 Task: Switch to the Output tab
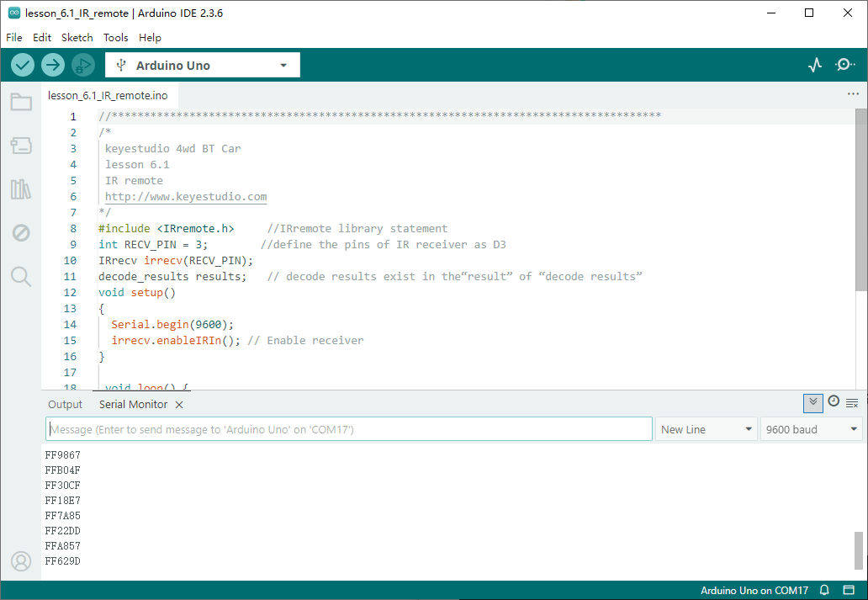[65, 405]
